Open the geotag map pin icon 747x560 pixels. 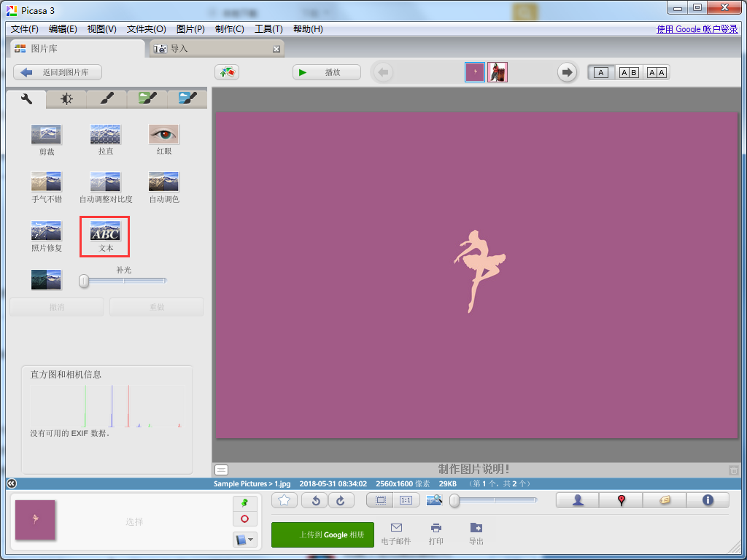point(621,500)
